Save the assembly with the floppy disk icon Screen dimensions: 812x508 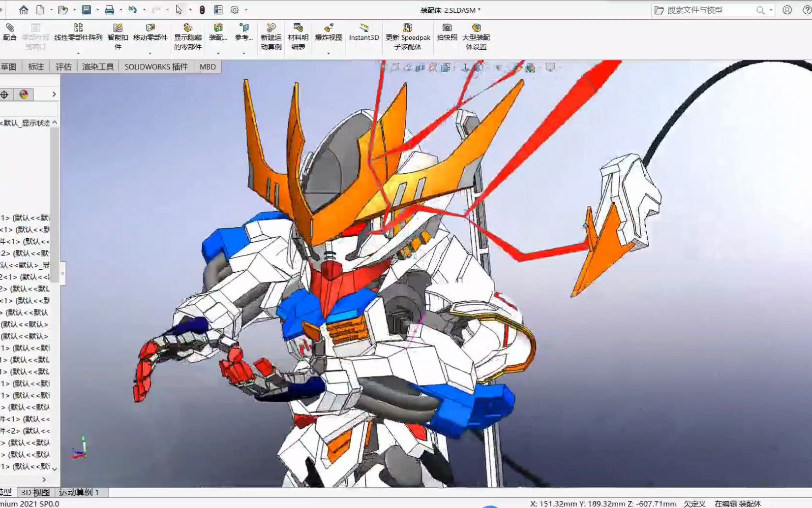[87, 10]
